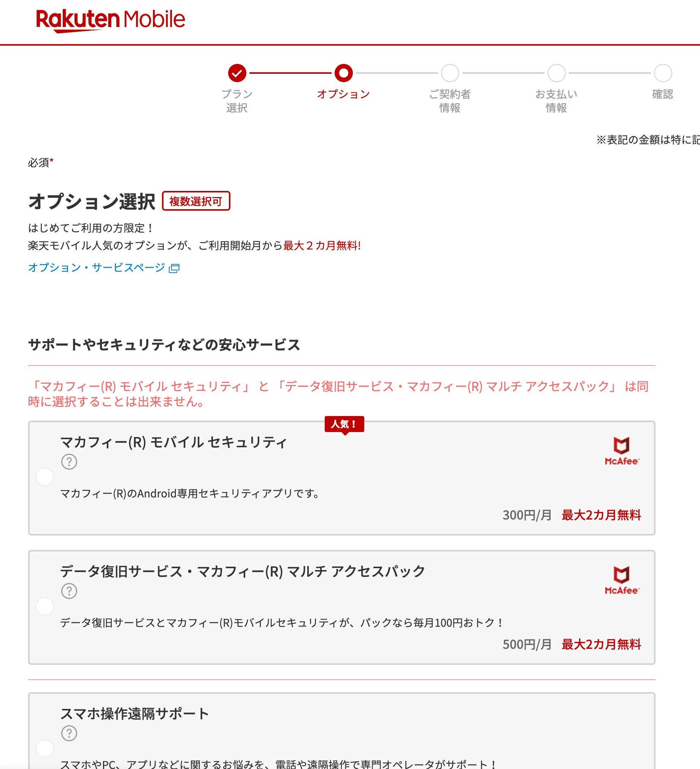Viewport: 700px width, 769px height.
Task: Select データ復旧サービス・マカフィー マルチ アクセスパック option
Action: tap(44, 606)
